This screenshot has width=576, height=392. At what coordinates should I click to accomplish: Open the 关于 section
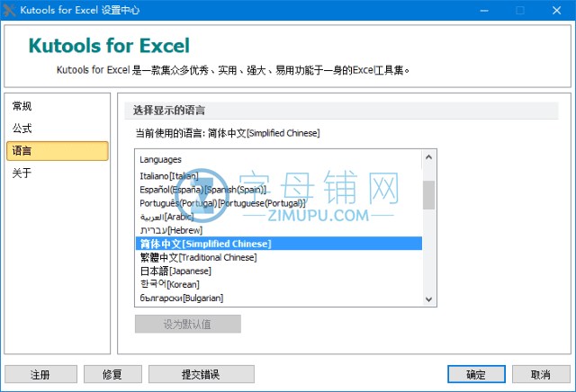coord(58,173)
